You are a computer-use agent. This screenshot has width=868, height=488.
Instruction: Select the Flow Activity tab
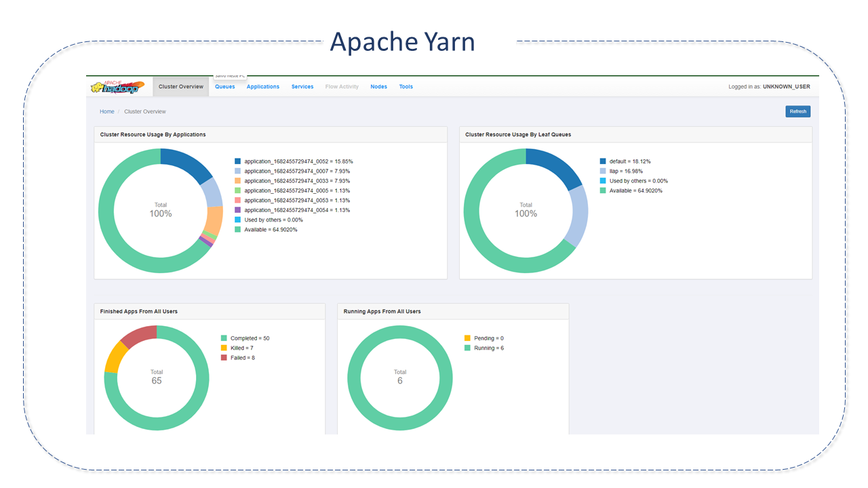(x=342, y=87)
